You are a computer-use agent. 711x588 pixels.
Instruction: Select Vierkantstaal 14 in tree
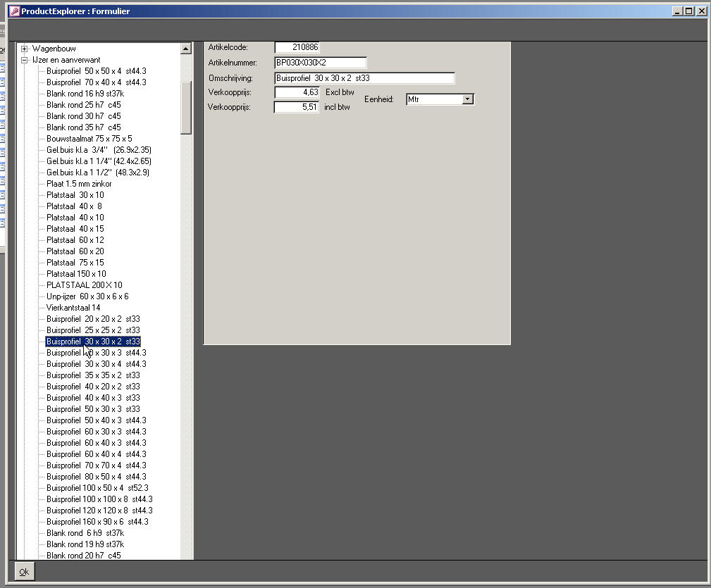click(73, 308)
